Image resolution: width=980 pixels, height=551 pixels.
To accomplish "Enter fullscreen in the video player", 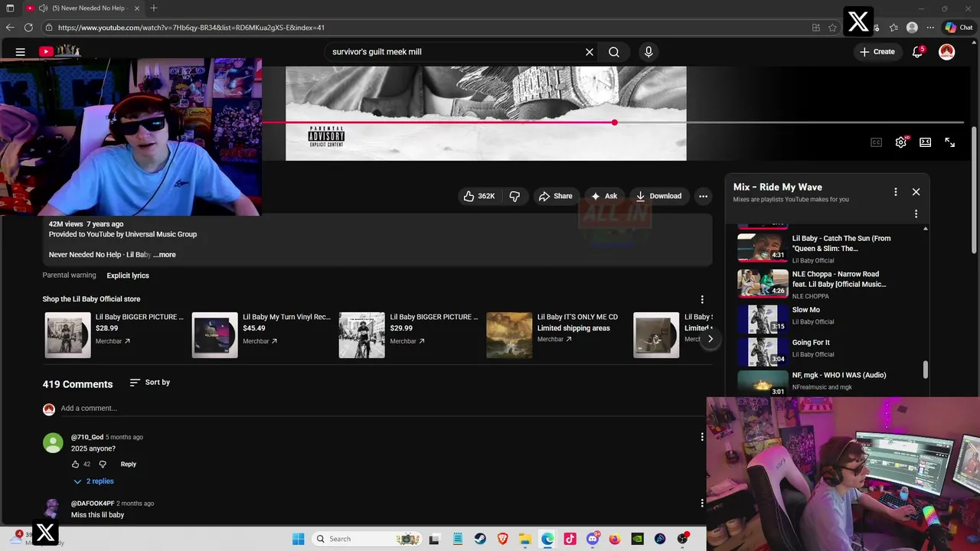I will click(950, 142).
